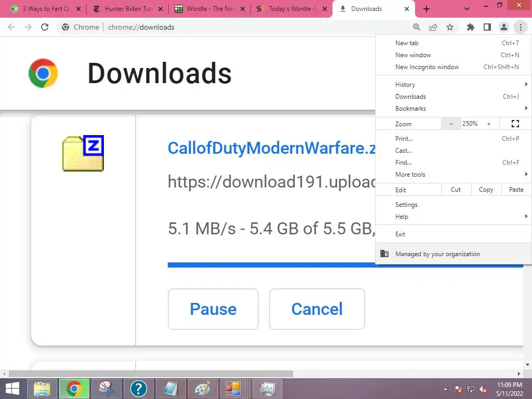532x399 pixels.
Task: Close the Today's Wordle tab
Action: 325,9
